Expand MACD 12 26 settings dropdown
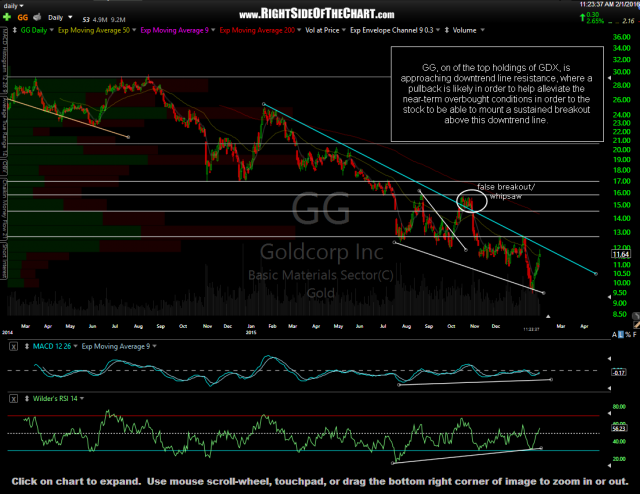This screenshot has width=640, height=494. tap(75, 346)
